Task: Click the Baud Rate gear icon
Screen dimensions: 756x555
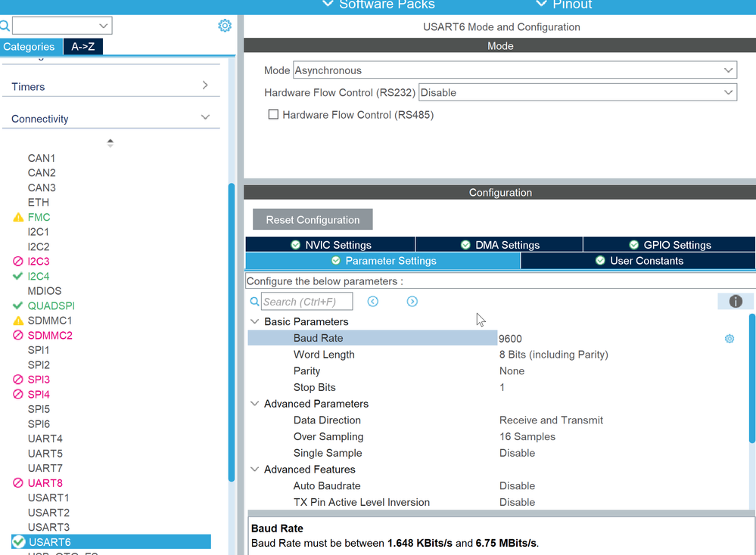Action: coord(730,339)
